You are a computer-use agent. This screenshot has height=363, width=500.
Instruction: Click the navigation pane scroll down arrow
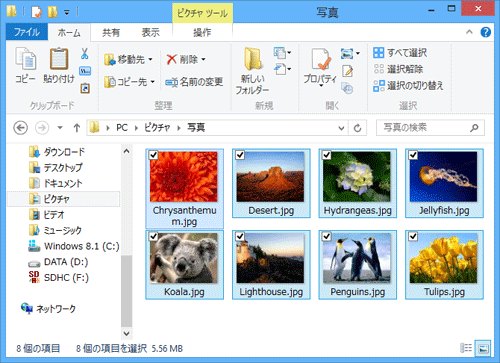pos(126,333)
